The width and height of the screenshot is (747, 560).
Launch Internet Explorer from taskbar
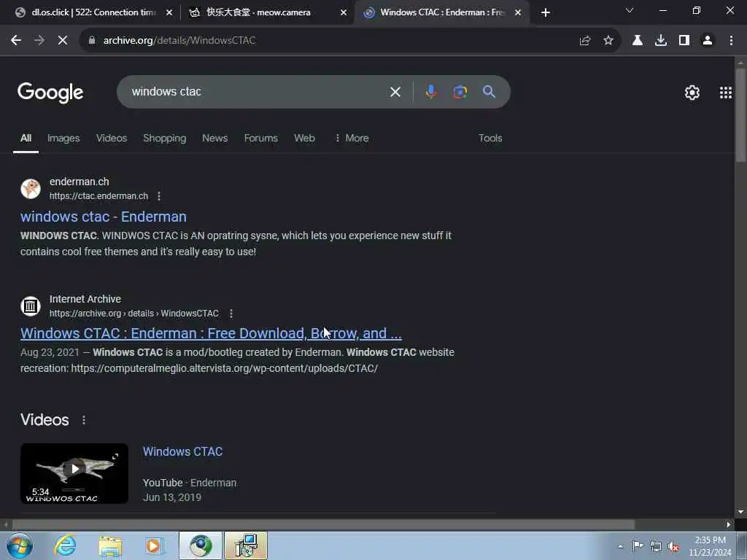[65, 545]
